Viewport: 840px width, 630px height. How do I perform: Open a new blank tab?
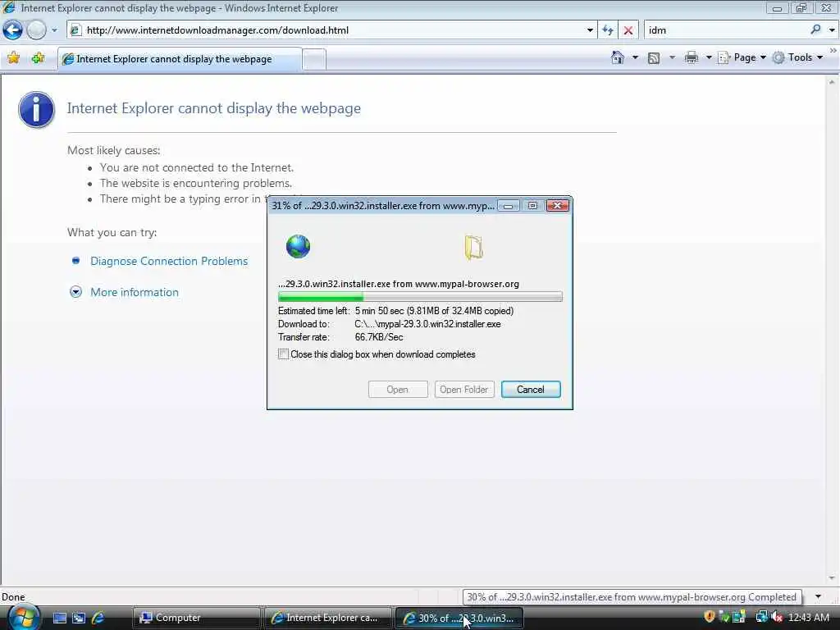pyautogui.click(x=314, y=59)
